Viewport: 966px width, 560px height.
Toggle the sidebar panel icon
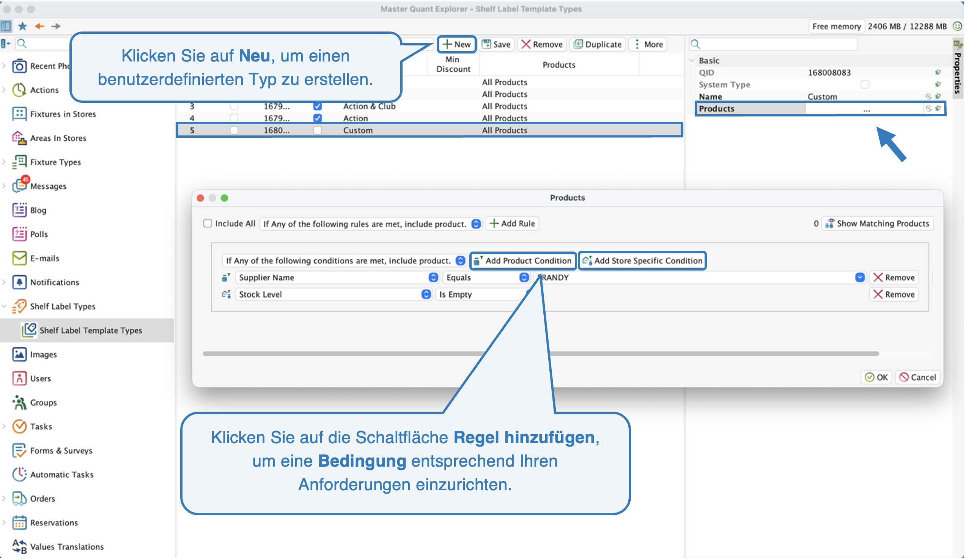point(6,26)
